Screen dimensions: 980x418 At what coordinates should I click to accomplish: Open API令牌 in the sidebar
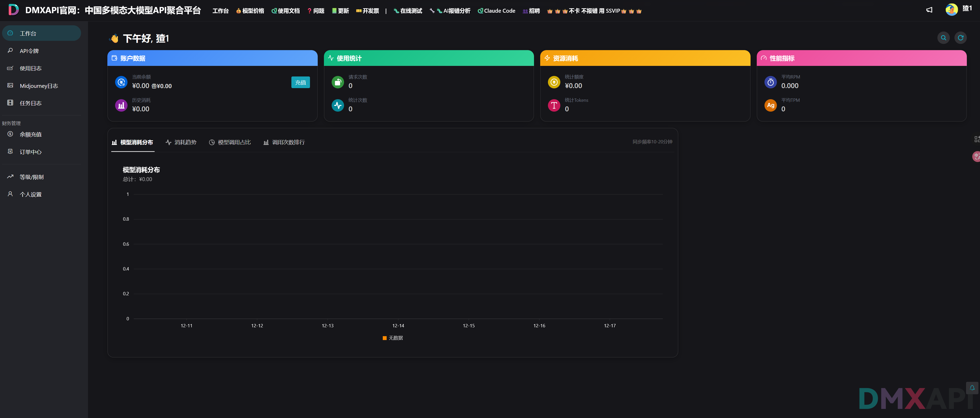[x=29, y=51]
